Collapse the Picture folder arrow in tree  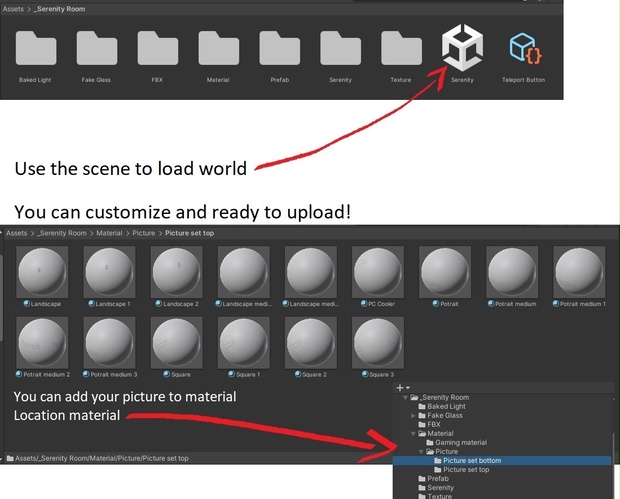pyautogui.click(x=421, y=452)
